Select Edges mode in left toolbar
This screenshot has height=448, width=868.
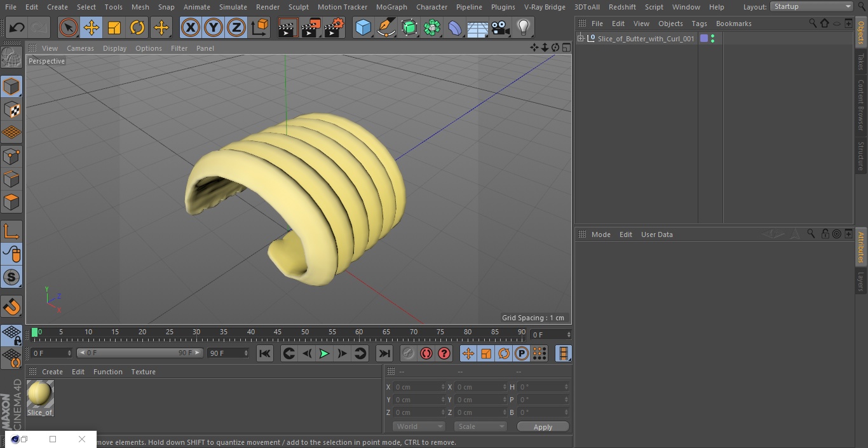pos(11,179)
